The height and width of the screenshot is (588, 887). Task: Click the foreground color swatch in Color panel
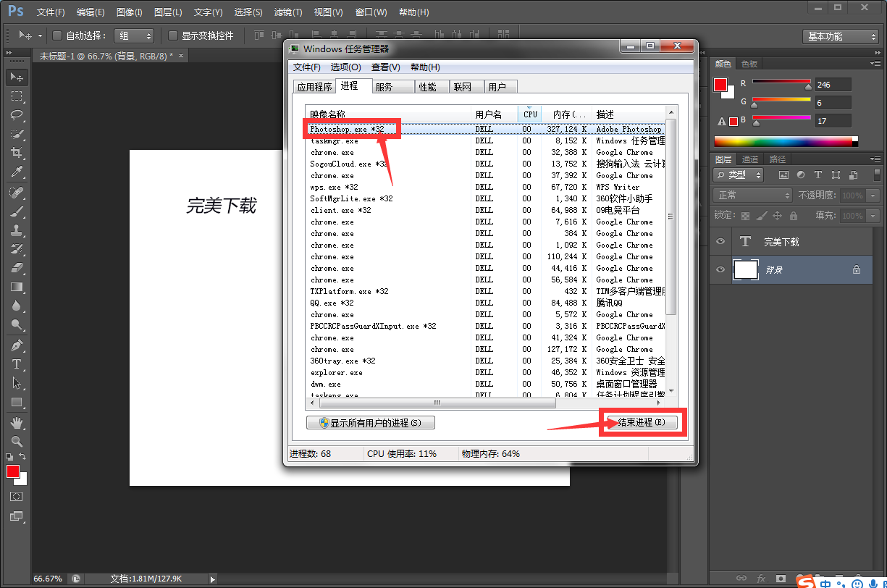click(x=720, y=85)
